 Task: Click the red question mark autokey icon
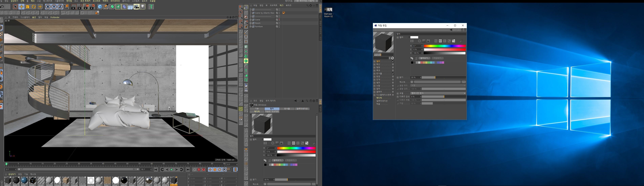coord(204,170)
